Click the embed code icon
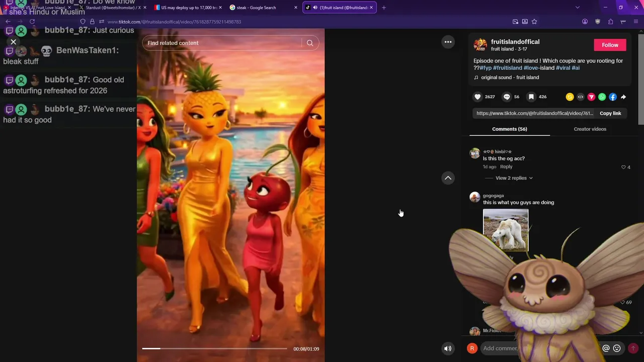This screenshot has height=362, width=644. [581, 97]
